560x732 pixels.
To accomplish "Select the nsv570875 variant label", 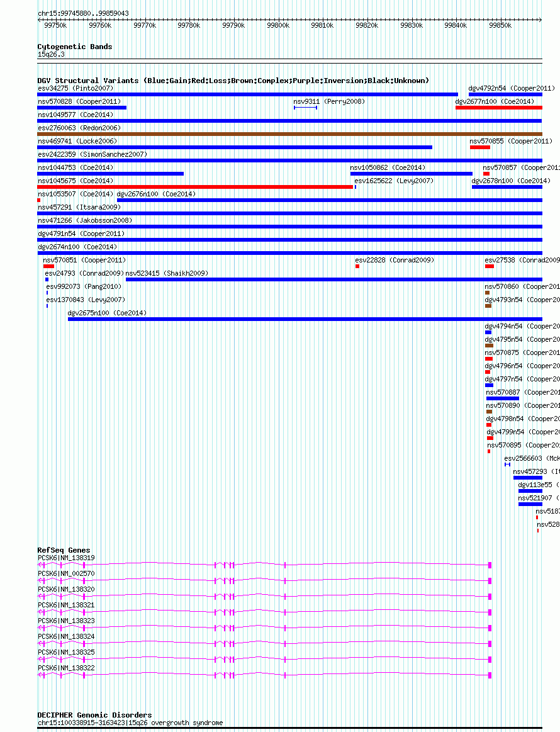I will pos(522,352).
